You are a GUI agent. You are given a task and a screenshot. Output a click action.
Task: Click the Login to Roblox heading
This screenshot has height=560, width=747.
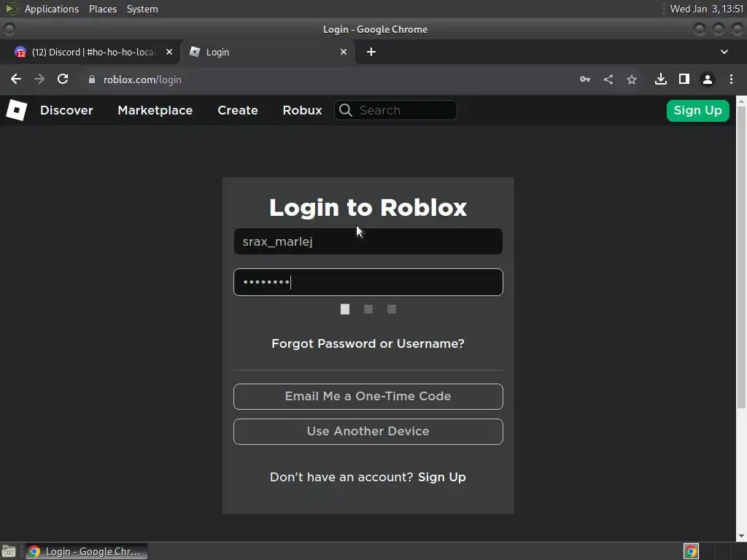(x=368, y=208)
